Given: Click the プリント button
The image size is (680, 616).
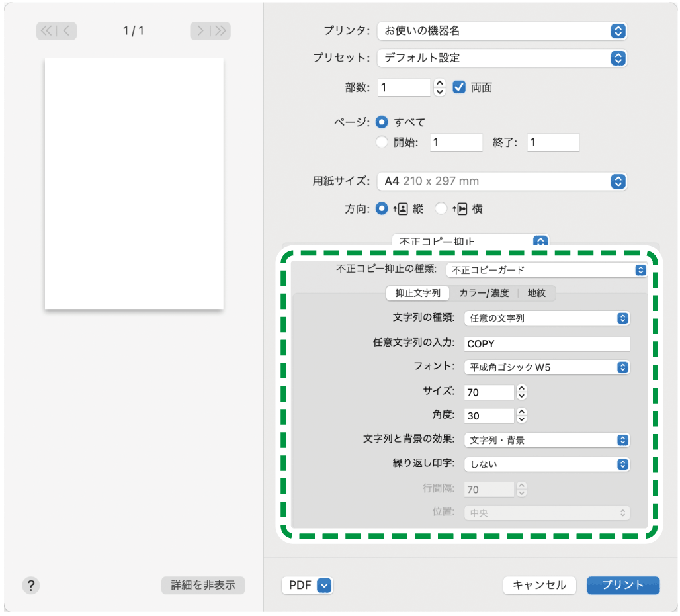Looking at the screenshot, I should pyautogui.click(x=622, y=585).
